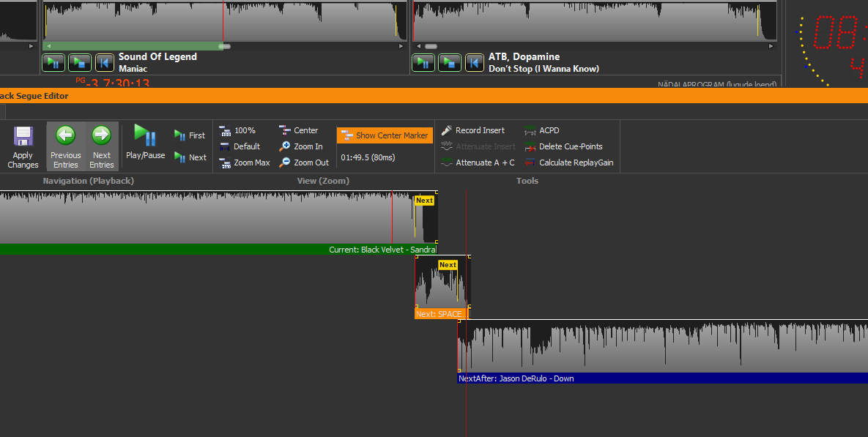Toggle Show Center Marker
Screen dimensions: 868x437
click(385, 135)
